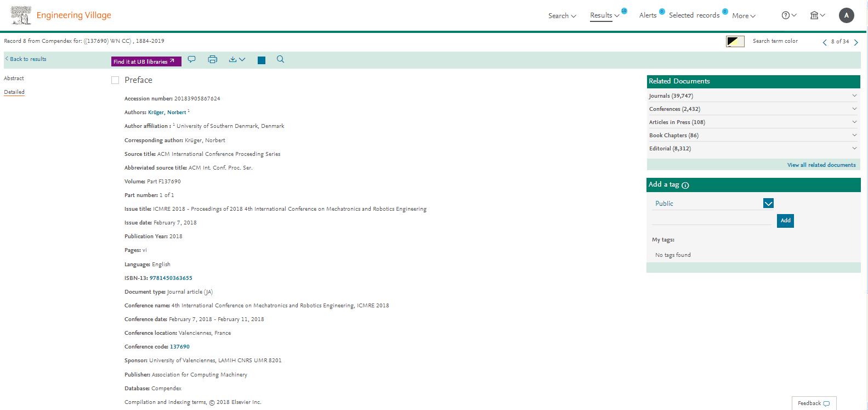Open the Results dropdown menu
Screen dimensions: 868x410
click(x=605, y=15)
